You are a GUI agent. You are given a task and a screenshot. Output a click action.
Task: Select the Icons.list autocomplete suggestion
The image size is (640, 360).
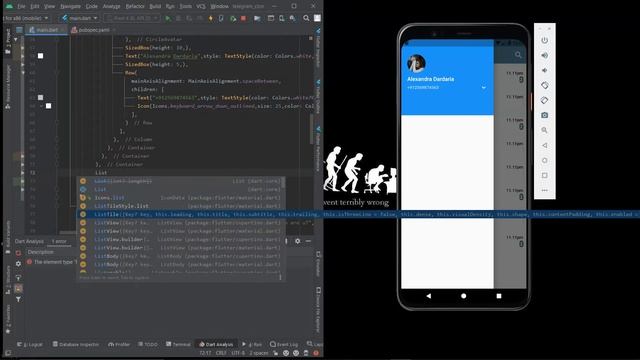click(181, 198)
